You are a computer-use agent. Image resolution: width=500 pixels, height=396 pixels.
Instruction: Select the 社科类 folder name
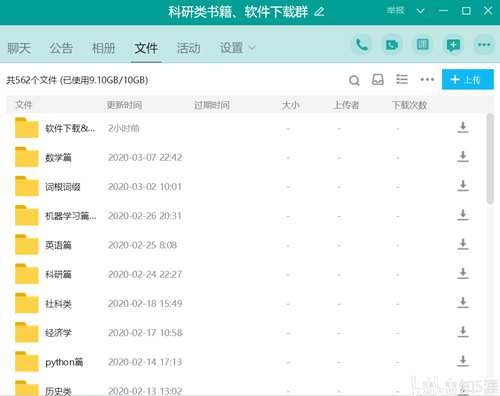(58, 304)
